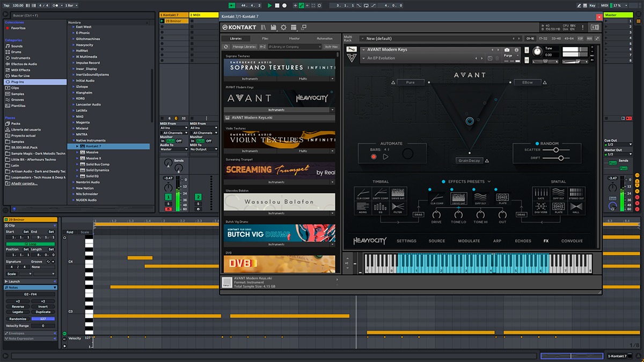Image resolution: width=644 pixels, height=362 pixels.
Task: Click the Ableton transport record button
Action: pos(284,5)
